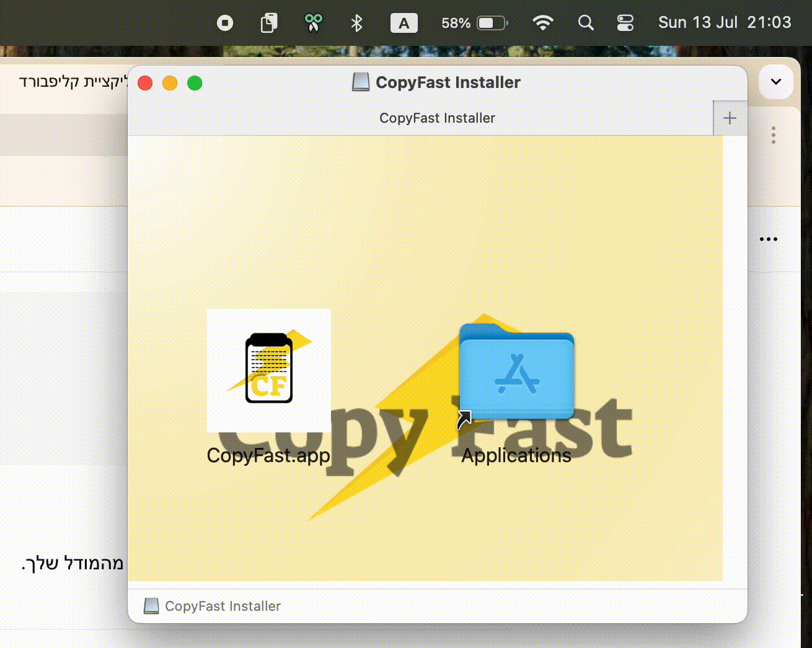Viewport: 812px width, 648px height.
Task: Open the scissors app menu bar icon
Action: [313, 23]
